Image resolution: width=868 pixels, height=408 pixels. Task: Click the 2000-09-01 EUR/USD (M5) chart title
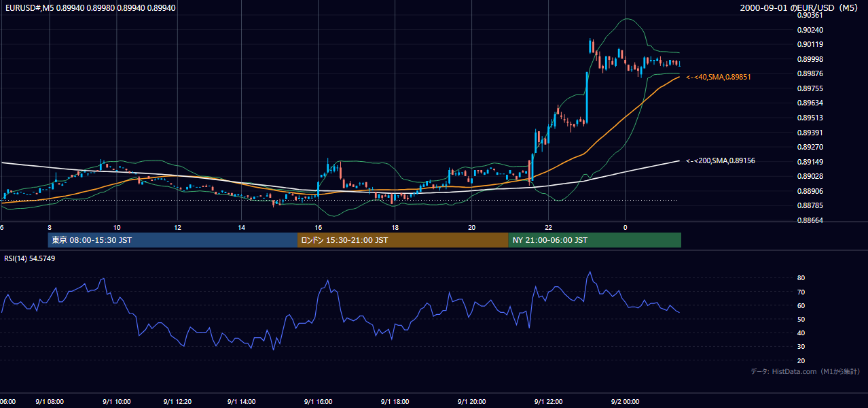[x=800, y=7]
